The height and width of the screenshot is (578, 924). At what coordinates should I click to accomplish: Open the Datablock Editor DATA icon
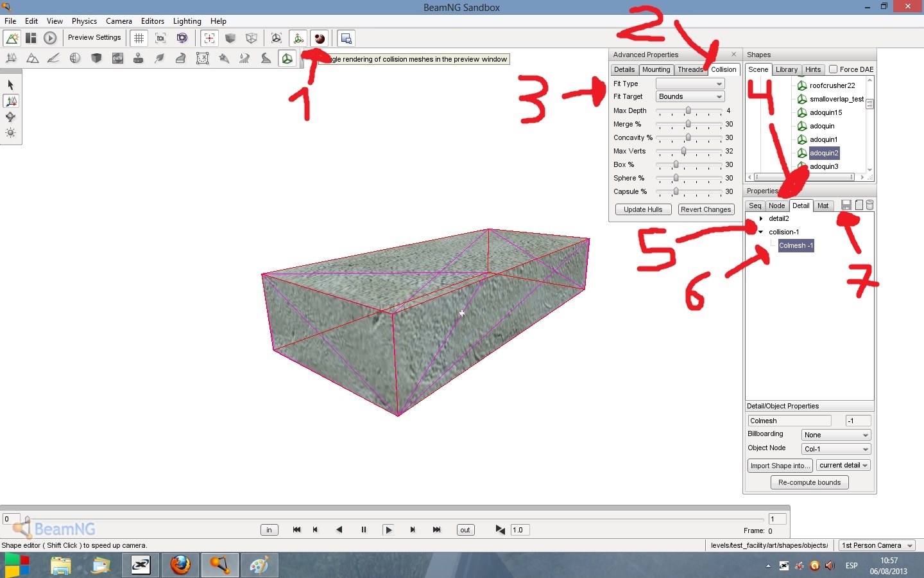tap(117, 58)
